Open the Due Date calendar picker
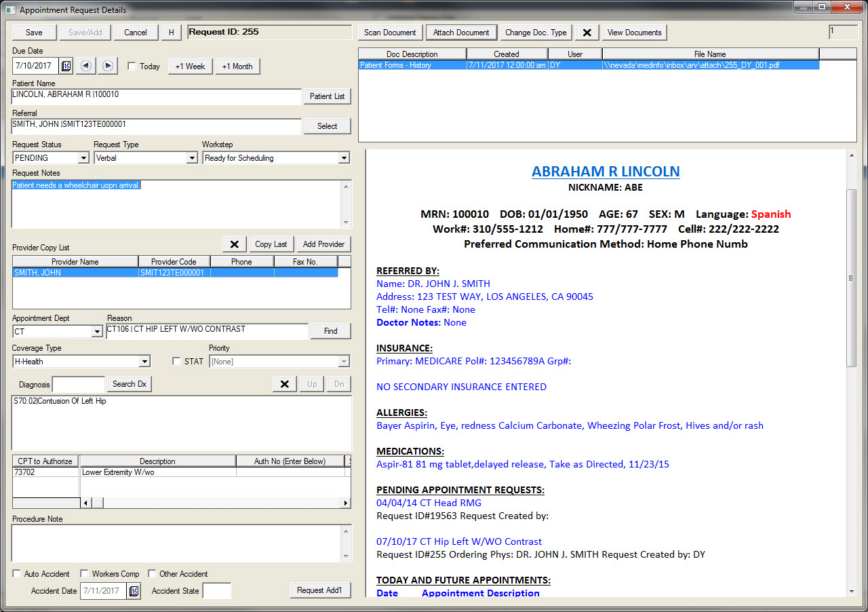The image size is (868, 612). (65, 66)
